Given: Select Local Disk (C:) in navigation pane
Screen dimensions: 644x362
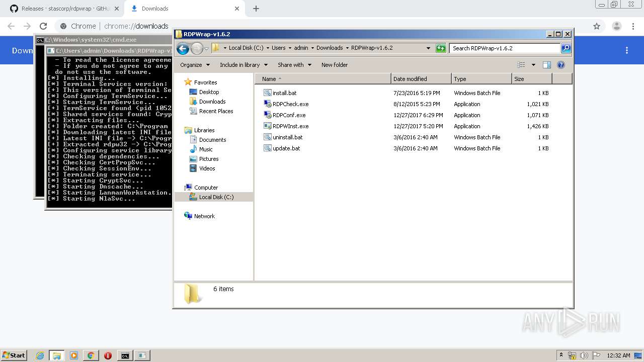Looking at the screenshot, I should click(216, 197).
